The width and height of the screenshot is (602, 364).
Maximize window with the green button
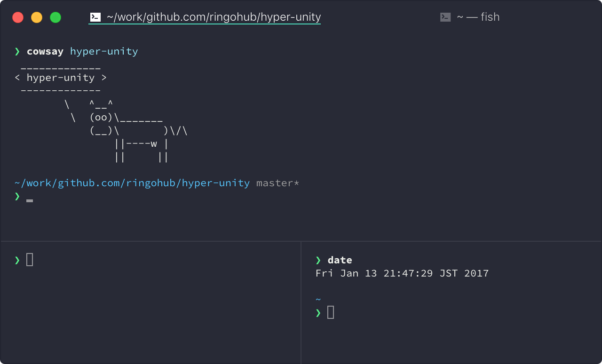55,17
